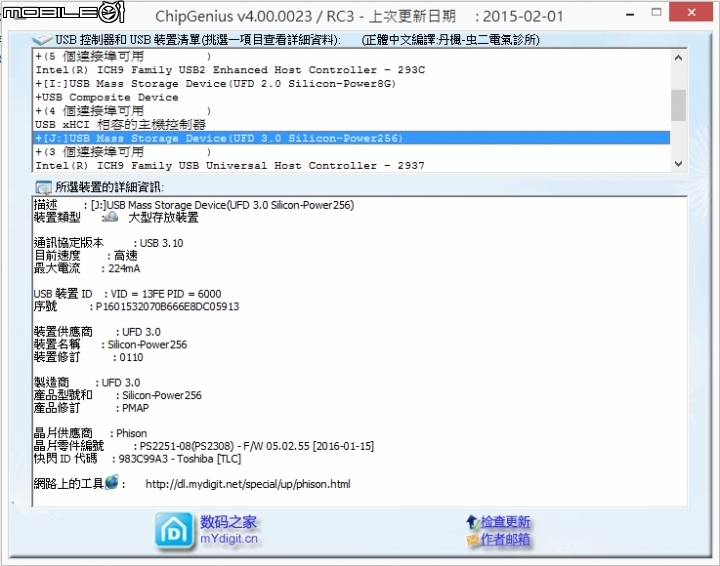The height and width of the screenshot is (566, 720).
Task: Open the 数码之家 mYdigit.cn link
Action: click(228, 530)
